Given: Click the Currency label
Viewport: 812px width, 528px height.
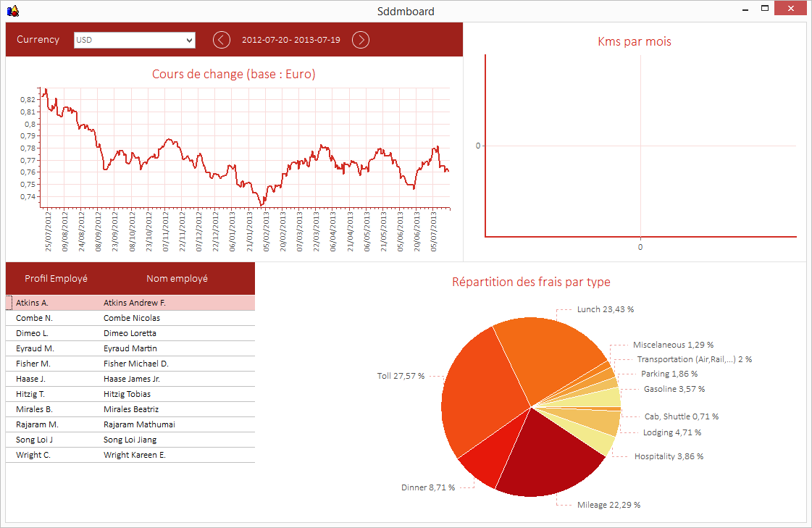Looking at the screenshot, I should pos(38,39).
